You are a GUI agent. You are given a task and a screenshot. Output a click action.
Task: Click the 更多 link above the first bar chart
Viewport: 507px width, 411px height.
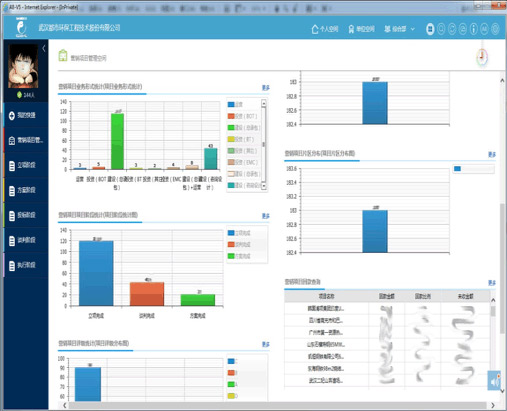266,88
